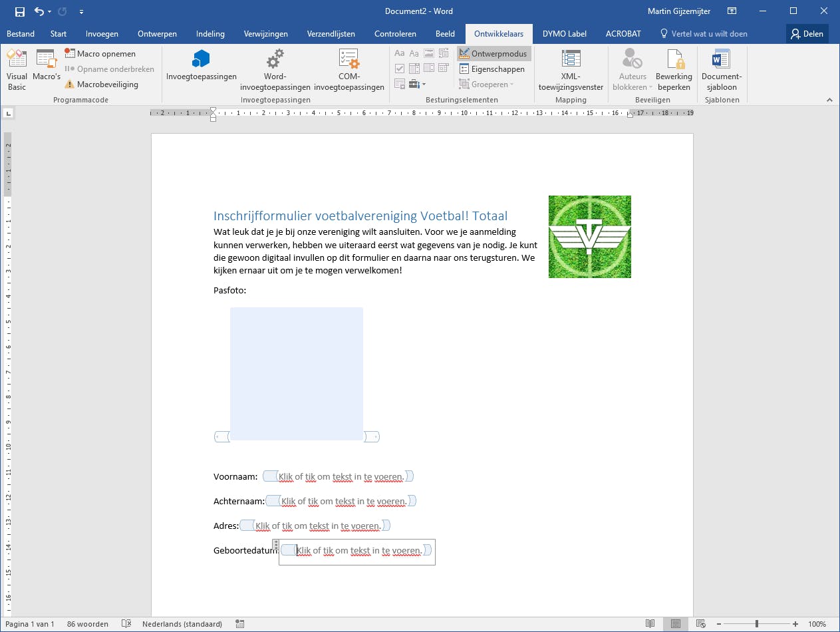Click the Eigenschappen button
840x632 pixels.
492,69
